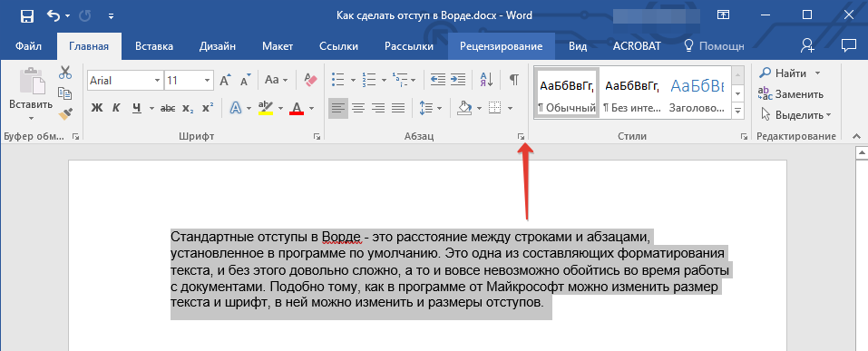Toggle subscript x₂ formatting
868x351 pixels.
[x=188, y=108]
